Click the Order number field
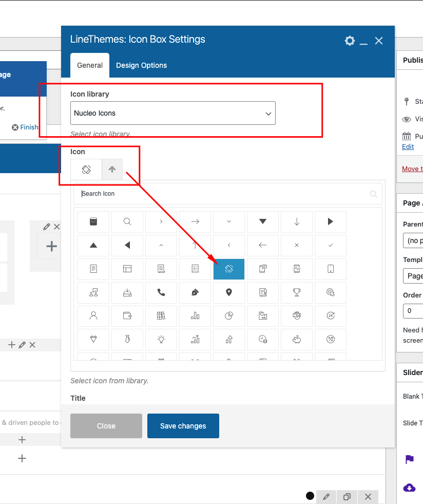The width and height of the screenshot is (423, 504). (413, 311)
